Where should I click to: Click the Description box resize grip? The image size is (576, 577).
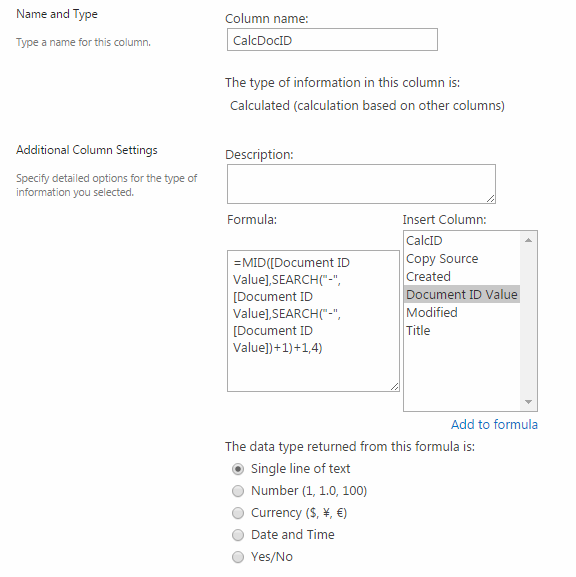click(x=490, y=198)
